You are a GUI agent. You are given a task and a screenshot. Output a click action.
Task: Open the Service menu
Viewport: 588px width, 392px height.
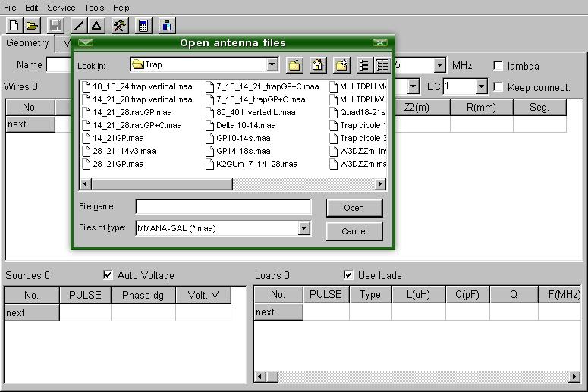61,8
